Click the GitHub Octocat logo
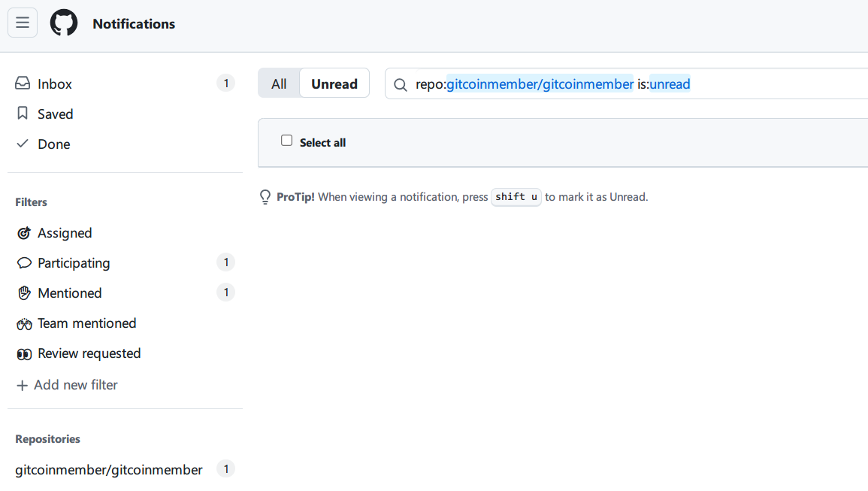This screenshot has height=491, width=868. tap(64, 23)
